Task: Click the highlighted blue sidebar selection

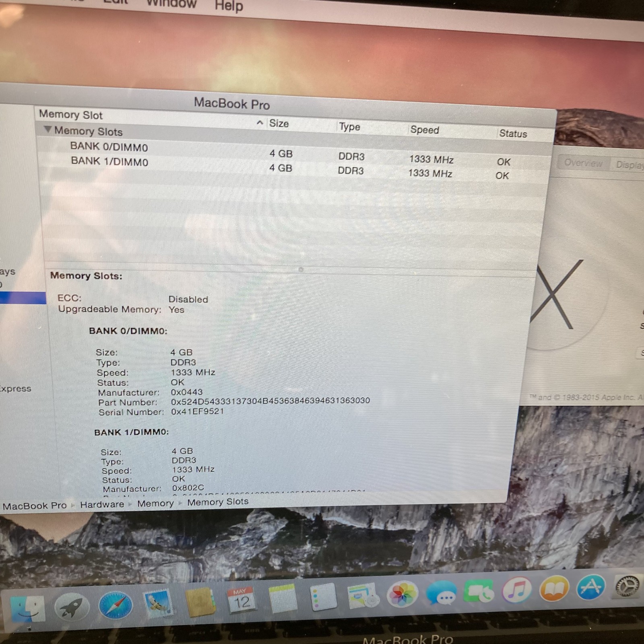Action: [x=23, y=297]
